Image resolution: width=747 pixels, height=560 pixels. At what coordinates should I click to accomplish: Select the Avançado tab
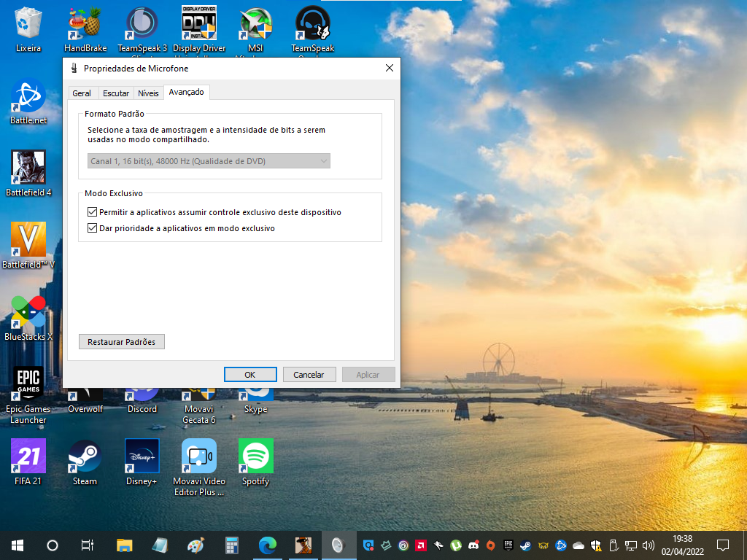coord(186,93)
